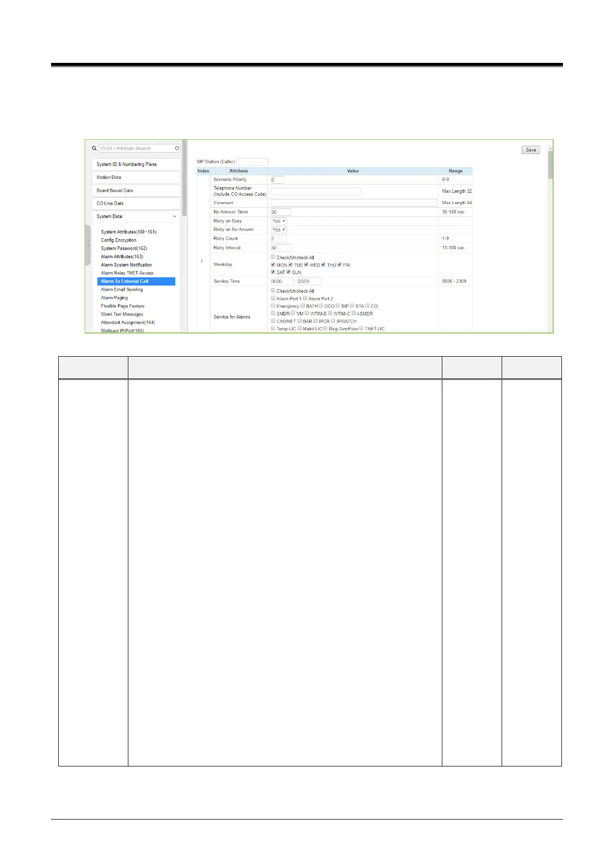Open Alarm Relay TNET Access
The height and width of the screenshot is (868, 614).
click(127, 273)
